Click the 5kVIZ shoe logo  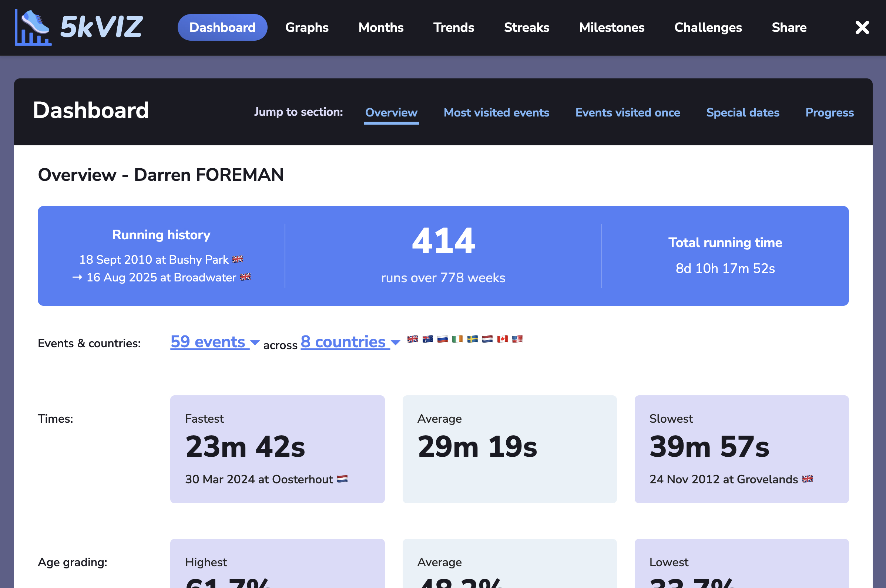click(34, 27)
